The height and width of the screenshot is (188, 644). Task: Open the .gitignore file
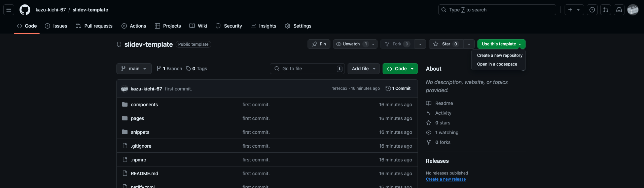click(141, 146)
